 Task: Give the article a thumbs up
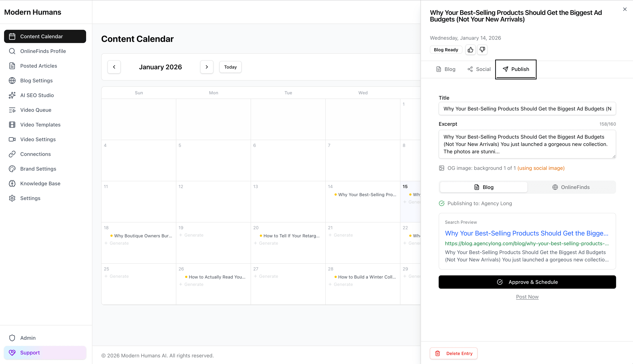pyautogui.click(x=470, y=49)
